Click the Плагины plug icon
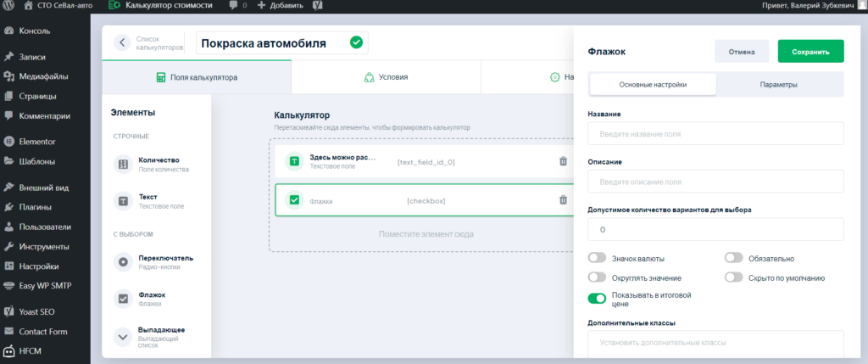Viewport: 868px width, 364px height. pyautogui.click(x=8, y=207)
